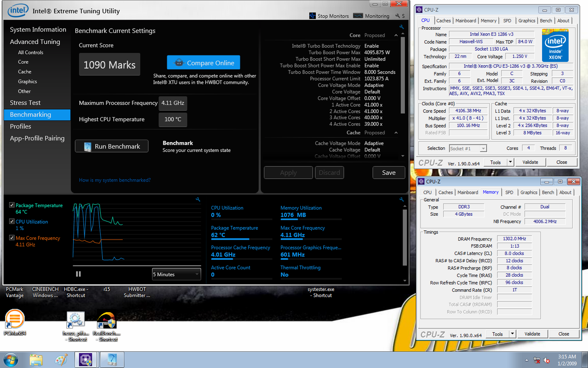Click wrench icon above the monitoring graph
The height and width of the screenshot is (368, 588).
[198, 200]
